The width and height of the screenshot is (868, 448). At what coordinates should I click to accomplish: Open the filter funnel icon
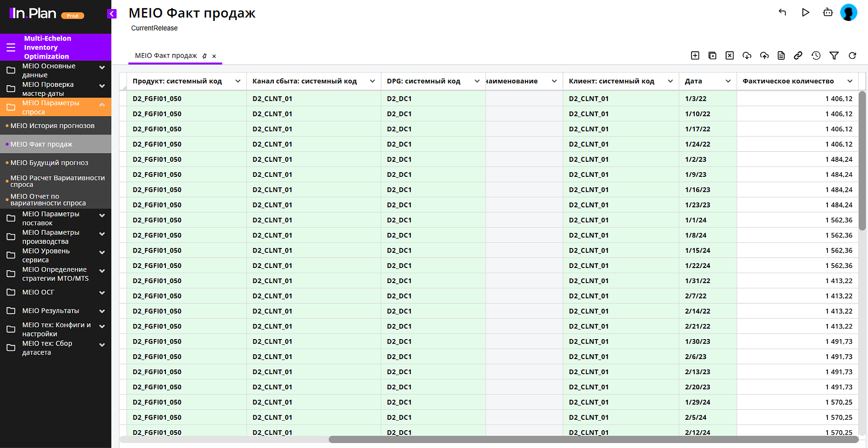(x=834, y=56)
